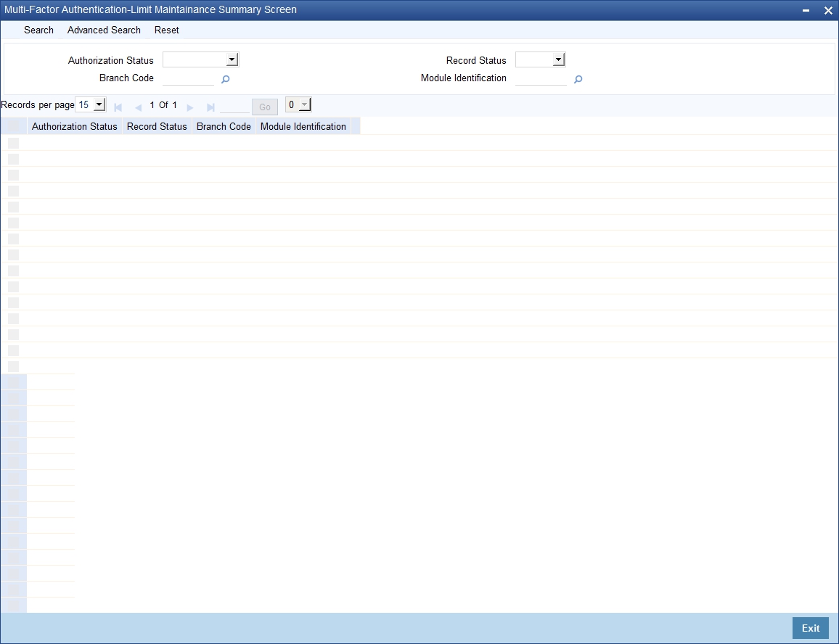Screen dimensions: 839x644
Task: Change Records per page dropdown
Action: tap(91, 104)
